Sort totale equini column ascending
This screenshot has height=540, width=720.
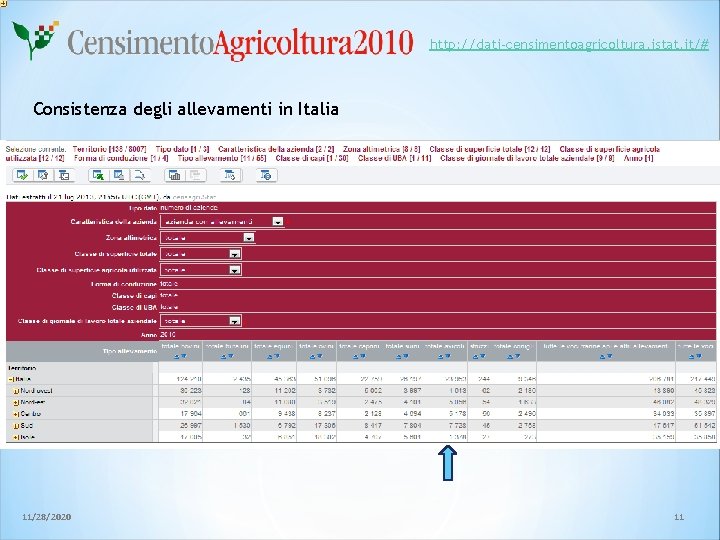[270, 356]
